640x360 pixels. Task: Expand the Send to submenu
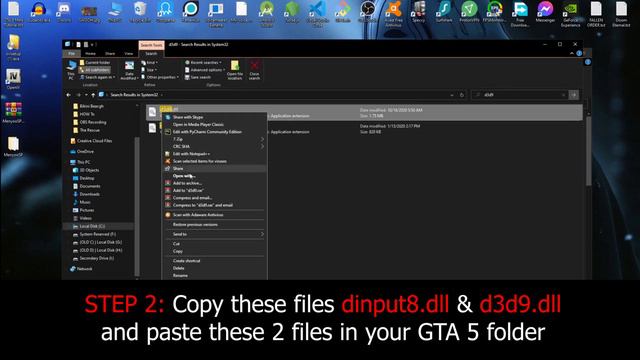coord(215,234)
